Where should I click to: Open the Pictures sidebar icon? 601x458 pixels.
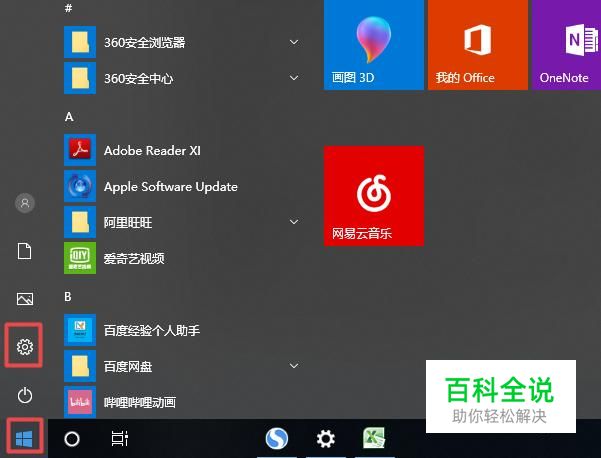pyautogui.click(x=25, y=299)
